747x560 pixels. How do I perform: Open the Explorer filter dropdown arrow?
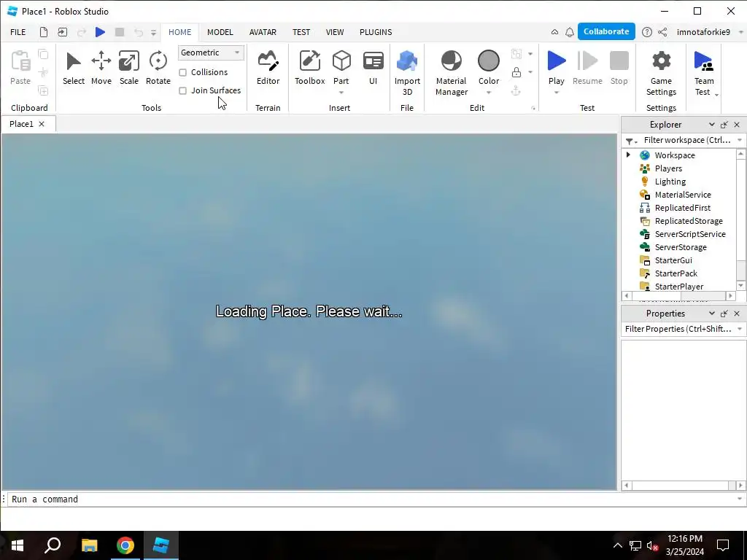[x=740, y=140]
